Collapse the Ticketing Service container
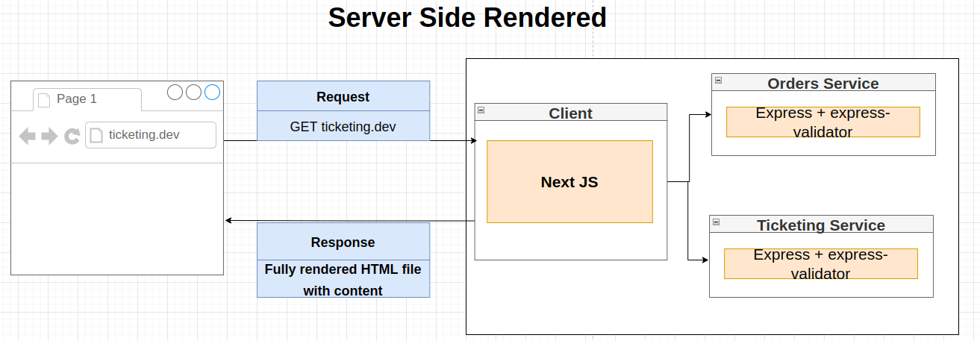This screenshot has width=980, height=341. (x=716, y=222)
